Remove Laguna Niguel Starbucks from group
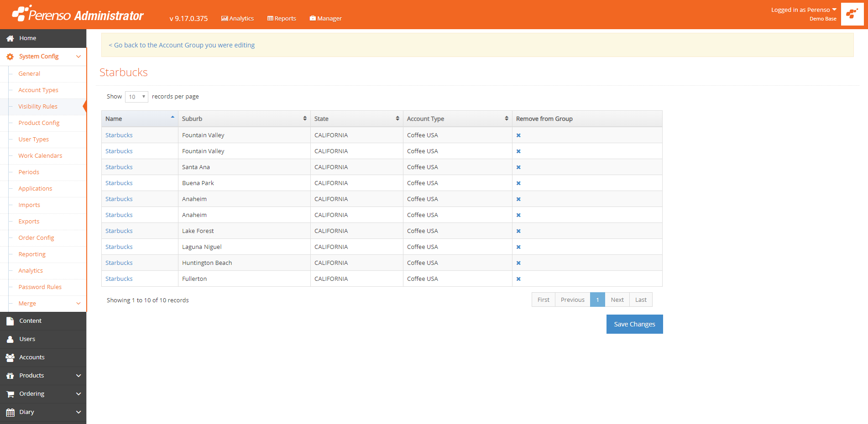868x424 pixels. click(518, 247)
